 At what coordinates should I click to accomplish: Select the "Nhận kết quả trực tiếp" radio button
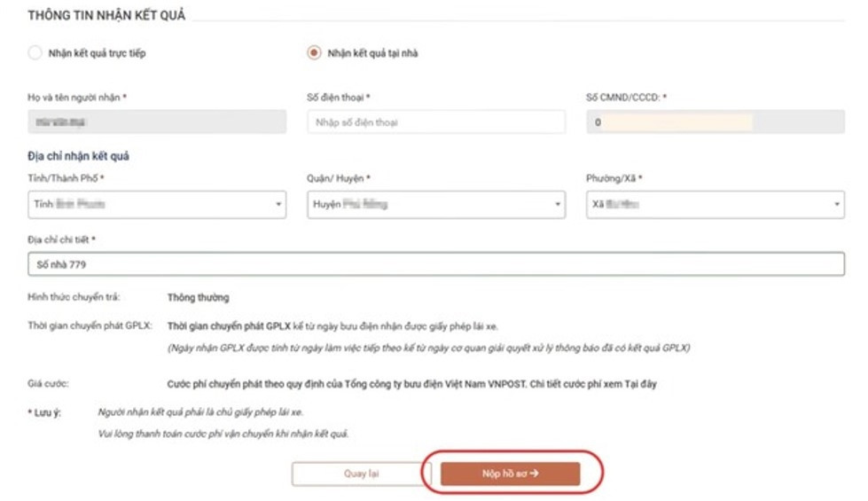click(35, 53)
